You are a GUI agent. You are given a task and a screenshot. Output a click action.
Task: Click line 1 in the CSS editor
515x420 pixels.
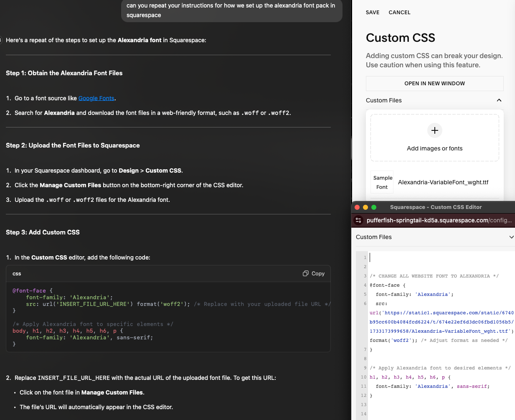click(x=441, y=257)
